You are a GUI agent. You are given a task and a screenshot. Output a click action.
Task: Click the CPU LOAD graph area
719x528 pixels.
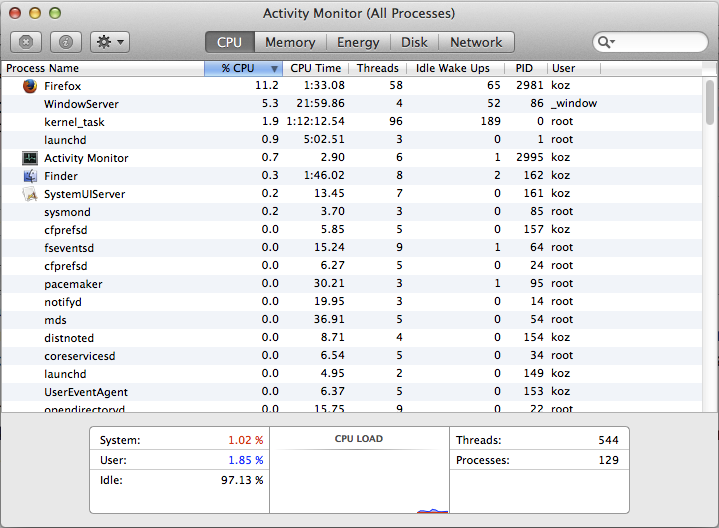(x=359, y=470)
